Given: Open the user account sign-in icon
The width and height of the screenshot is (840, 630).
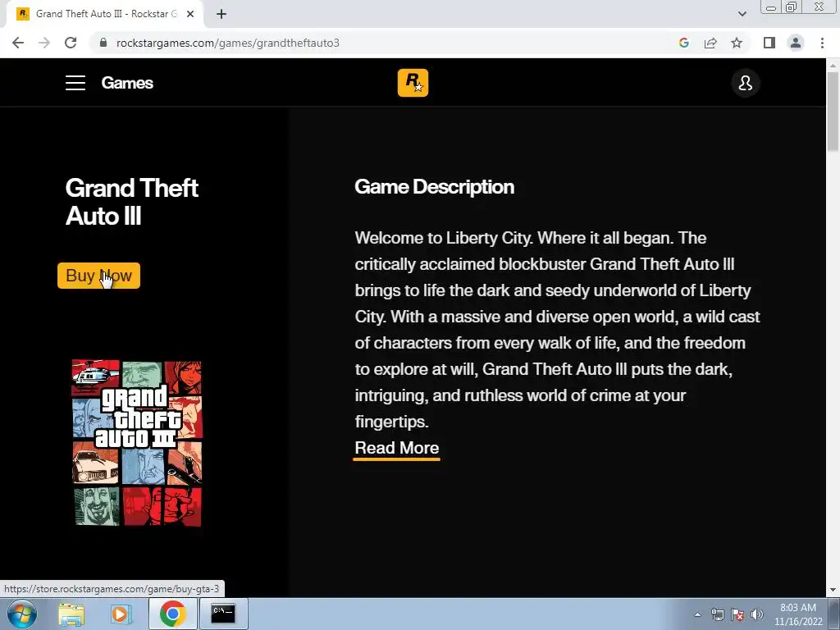Looking at the screenshot, I should tap(745, 83).
